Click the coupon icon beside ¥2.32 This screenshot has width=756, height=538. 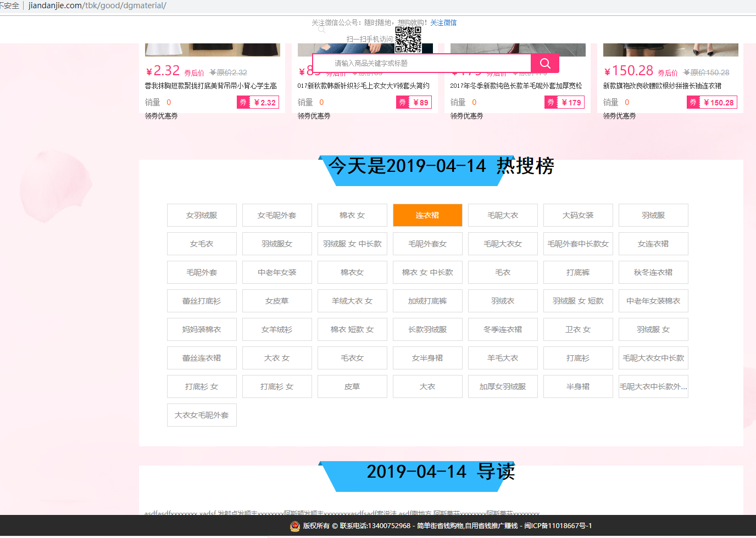click(243, 102)
